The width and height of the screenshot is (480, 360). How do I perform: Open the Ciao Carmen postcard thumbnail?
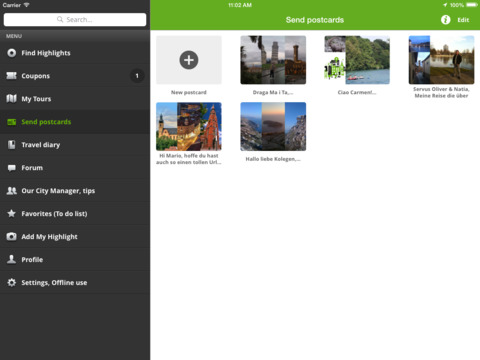point(357,60)
